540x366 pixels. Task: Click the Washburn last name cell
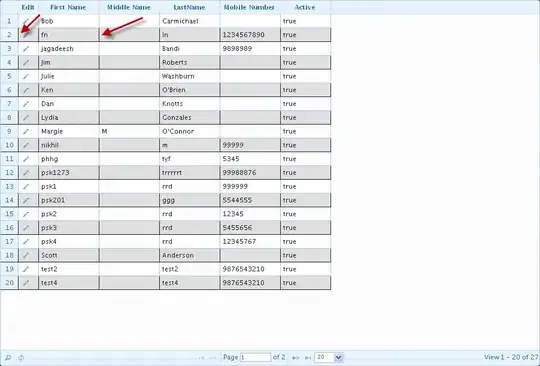pyautogui.click(x=189, y=76)
